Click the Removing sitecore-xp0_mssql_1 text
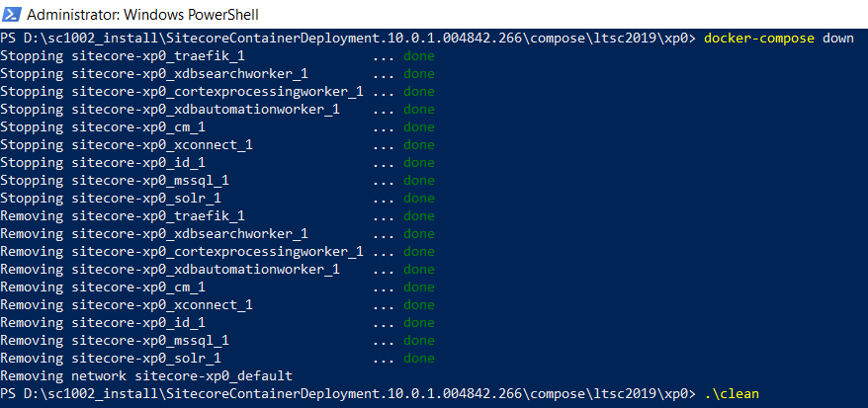The image size is (868, 408). click(115, 341)
